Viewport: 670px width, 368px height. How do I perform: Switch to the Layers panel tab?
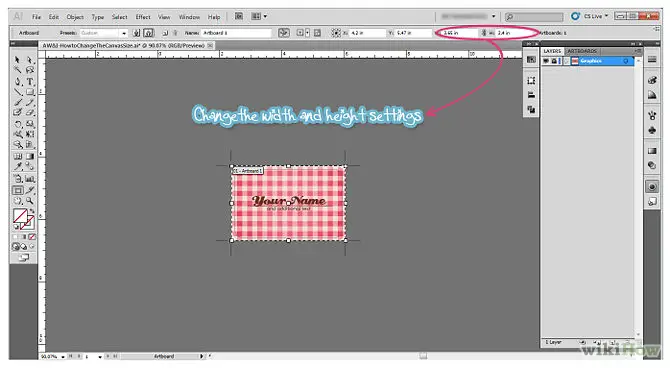pyautogui.click(x=552, y=51)
